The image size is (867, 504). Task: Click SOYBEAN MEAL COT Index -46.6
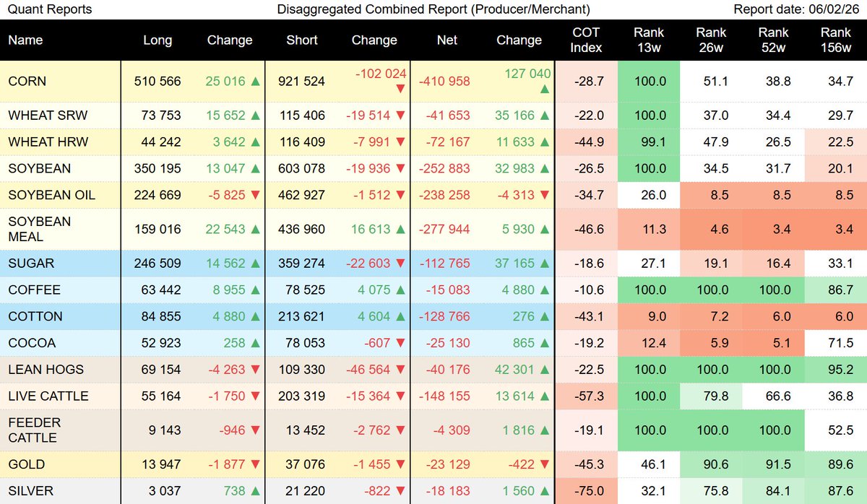(x=588, y=230)
